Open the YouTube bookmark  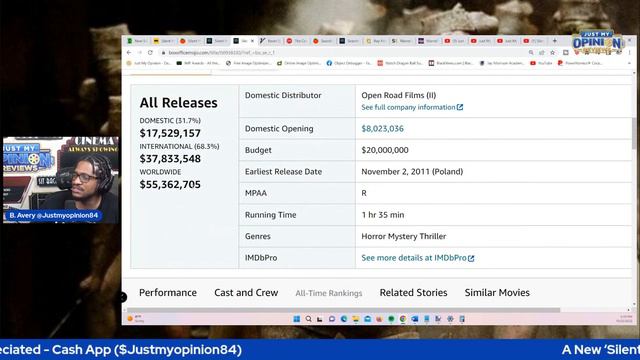pyautogui.click(x=541, y=63)
